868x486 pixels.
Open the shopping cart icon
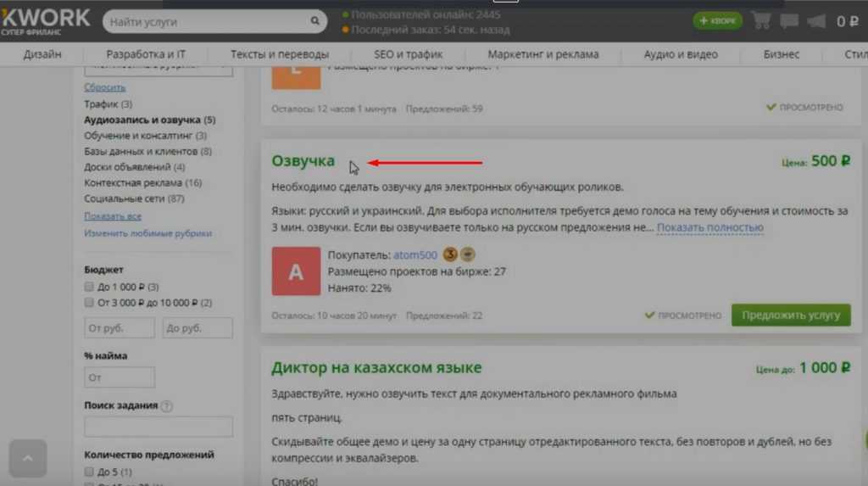[x=761, y=21]
